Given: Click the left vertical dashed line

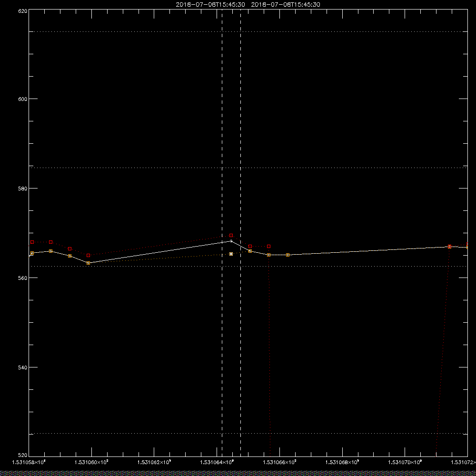Looking at the screenshot, I should [x=222, y=232].
